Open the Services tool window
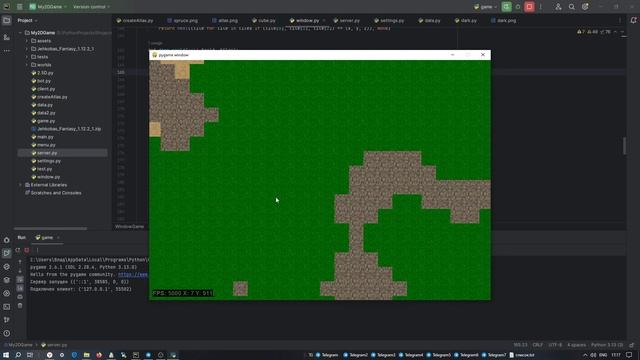This screenshot has width=640, height=360. coord(7,293)
